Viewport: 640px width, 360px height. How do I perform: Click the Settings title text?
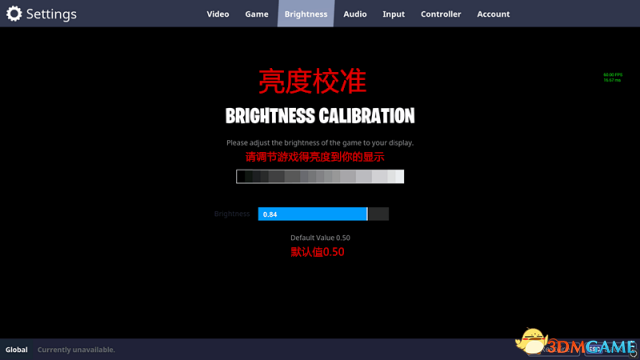(51, 14)
